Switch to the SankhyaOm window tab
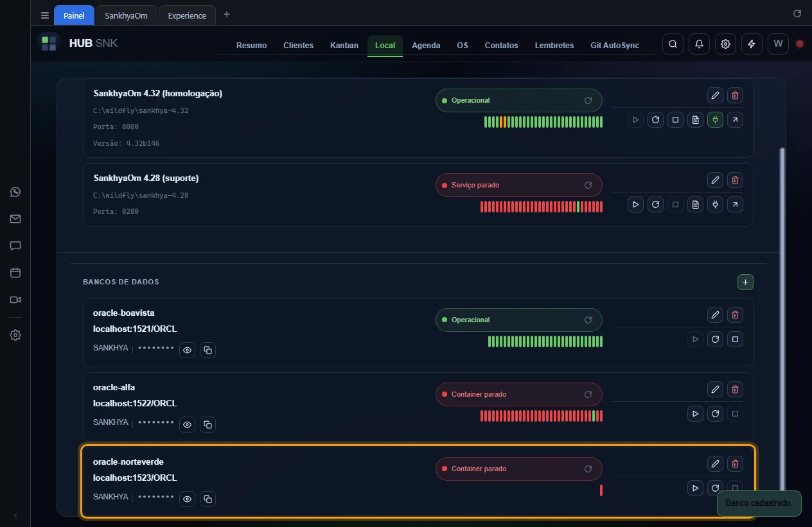This screenshot has width=812, height=527. click(126, 15)
